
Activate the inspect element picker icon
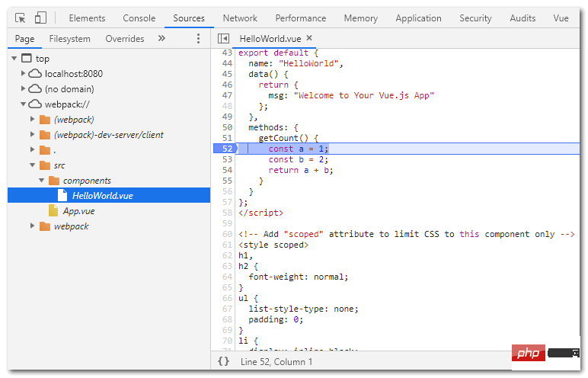point(20,18)
